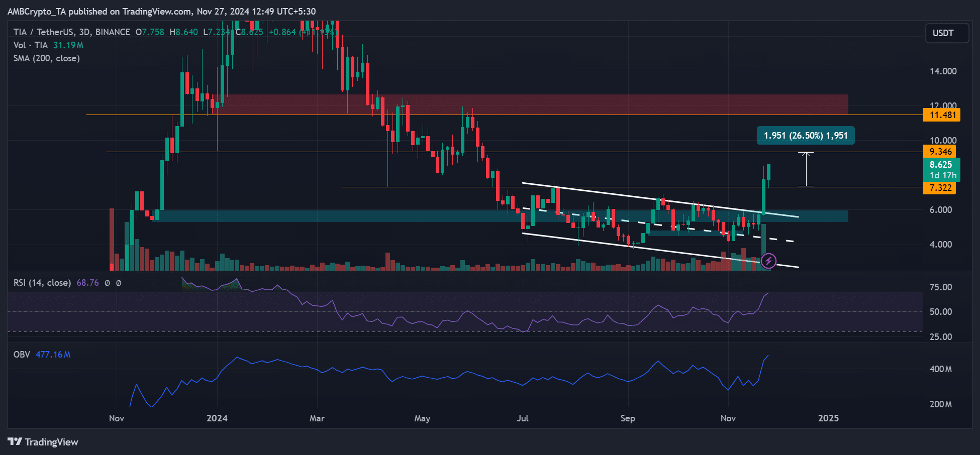The width and height of the screenshot is (980, 455).
Task: Click the OBV 400M axis label
Action: coord(941,369)
